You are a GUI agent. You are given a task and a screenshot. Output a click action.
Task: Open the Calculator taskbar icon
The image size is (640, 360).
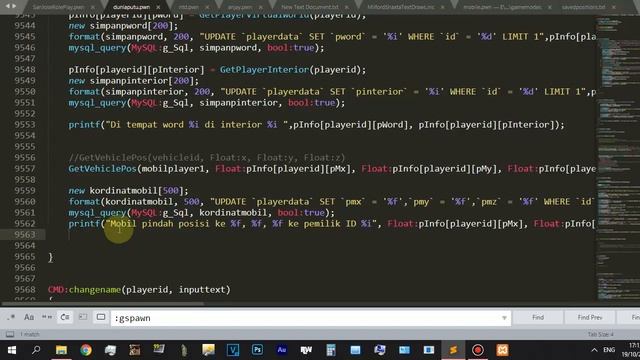[x=331, y=350]
